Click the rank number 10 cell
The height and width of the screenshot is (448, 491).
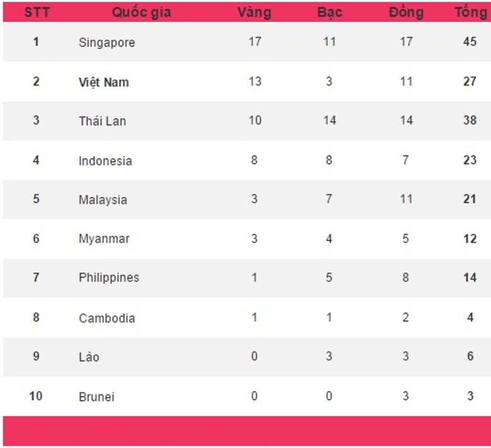point(36,396)
